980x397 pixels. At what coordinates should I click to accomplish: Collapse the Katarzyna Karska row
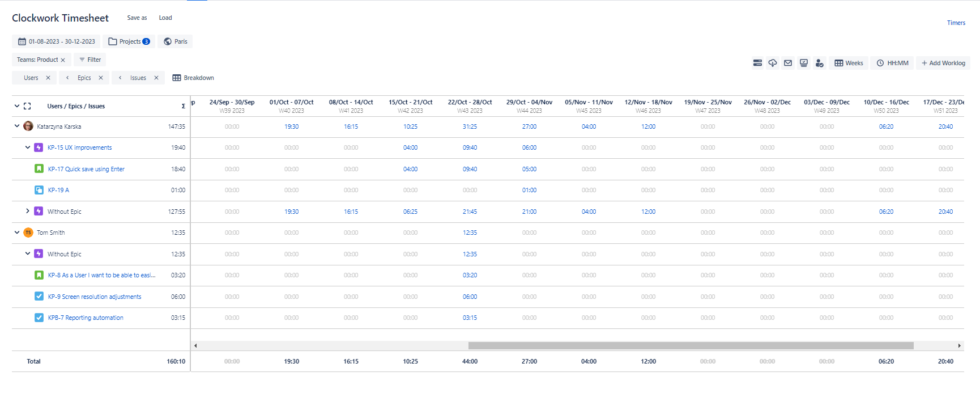click(x=17, y=126)
